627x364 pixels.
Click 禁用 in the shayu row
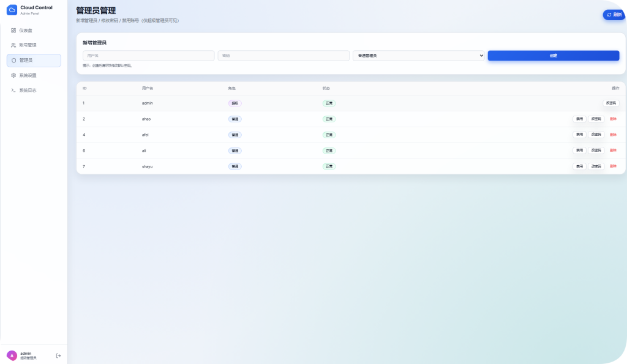[579, 166]
